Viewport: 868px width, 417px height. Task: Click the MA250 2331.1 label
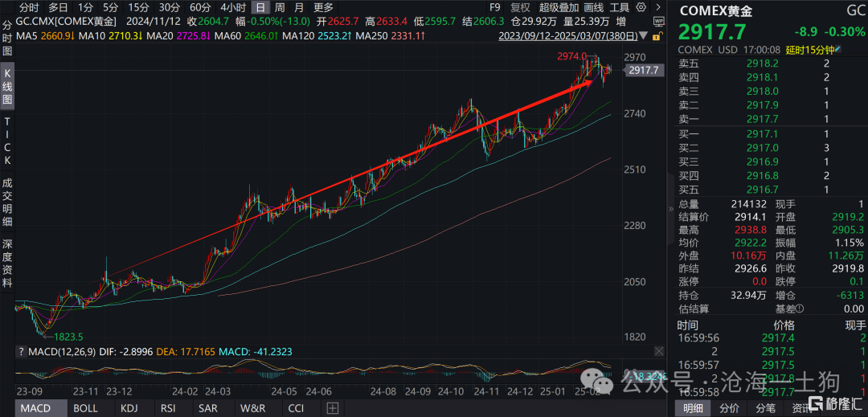click(391, 36)
